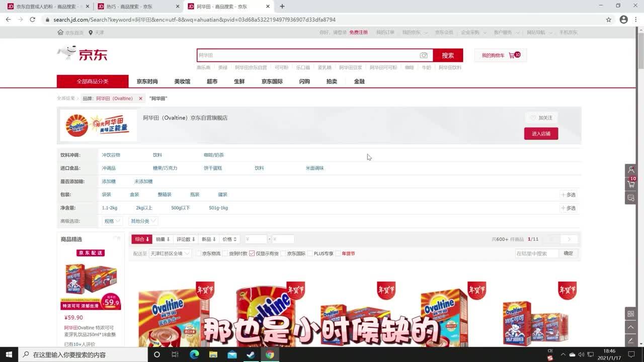Reload the page with the refresh icon
Image resolution: width=644 pixels, height=362 pixels.
coord(33,20)
